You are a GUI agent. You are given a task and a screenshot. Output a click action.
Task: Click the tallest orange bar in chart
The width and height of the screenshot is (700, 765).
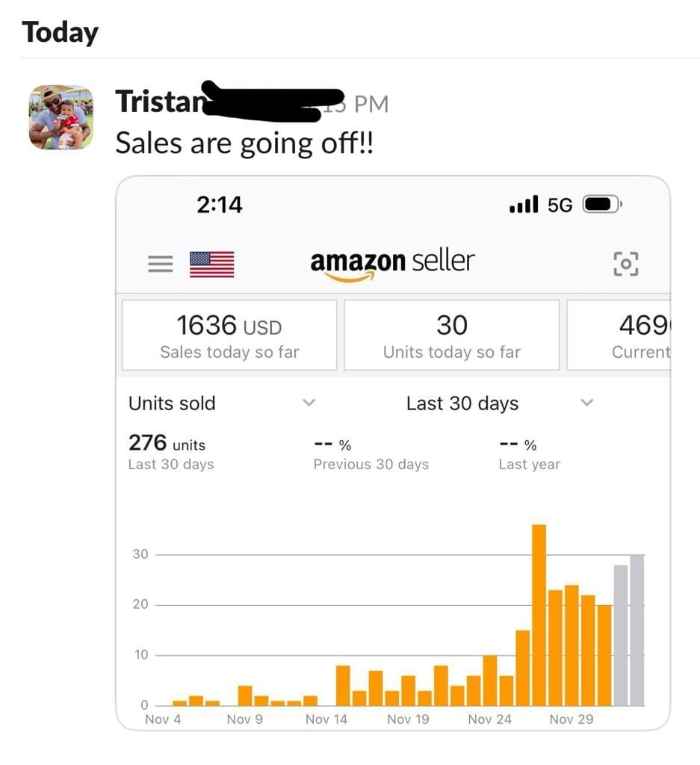point(539,614)
